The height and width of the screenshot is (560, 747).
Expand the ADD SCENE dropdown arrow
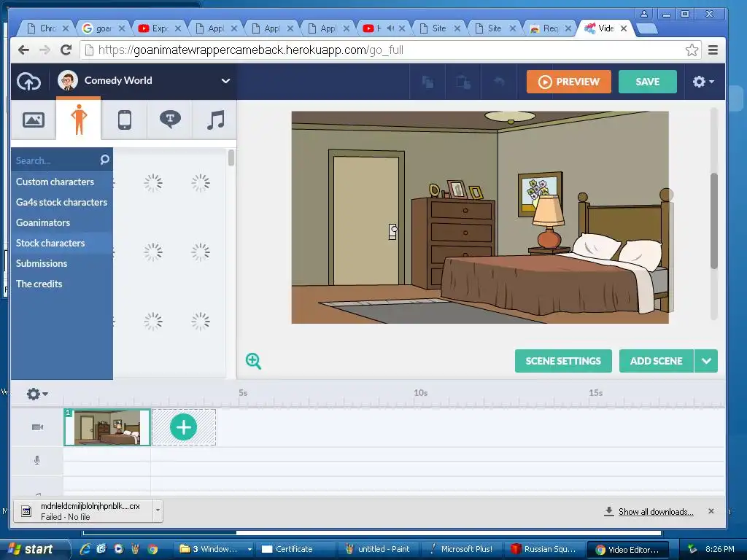point(706,361)
